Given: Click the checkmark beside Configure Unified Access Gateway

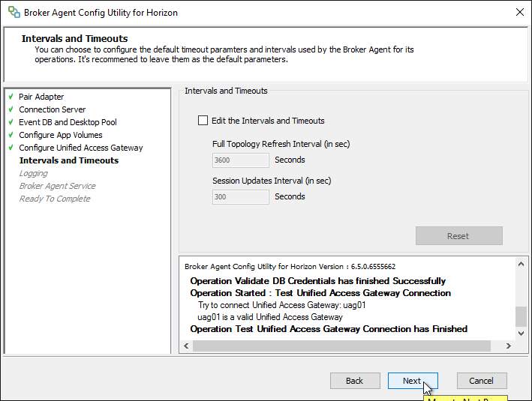Looking at the screenshot, I should pyautogui.click(x=11, y=148).
